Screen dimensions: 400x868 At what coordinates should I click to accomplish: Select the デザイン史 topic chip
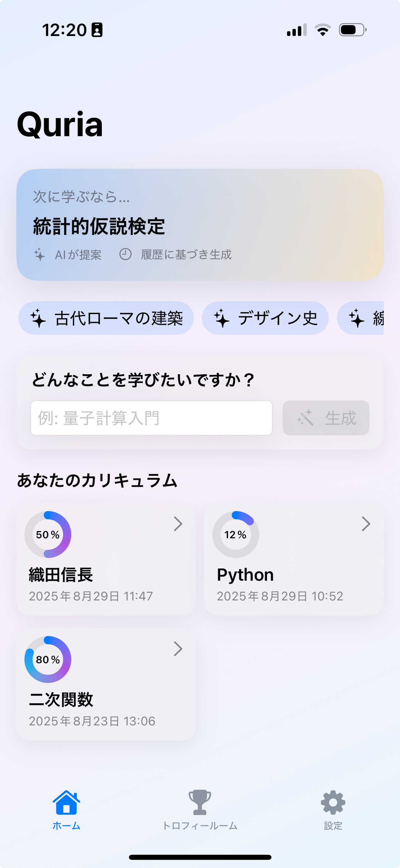[265, 318]
